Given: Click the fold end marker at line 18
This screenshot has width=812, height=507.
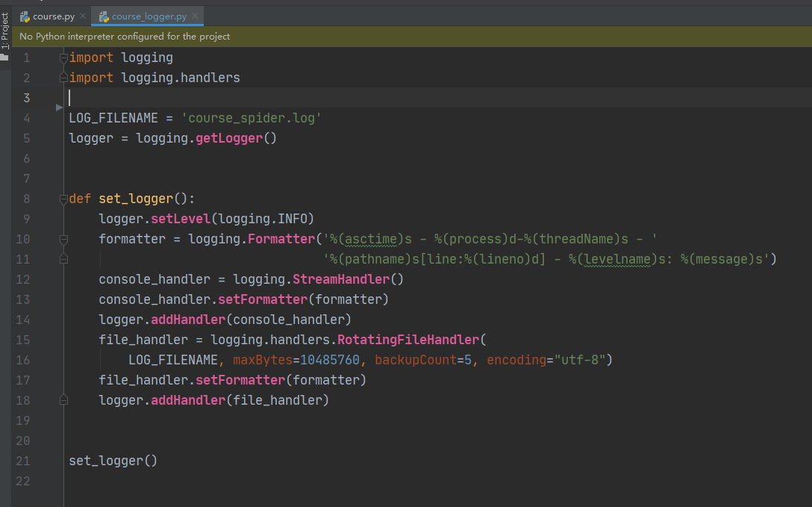Looking at the screenshot, I should coord(63,399).
